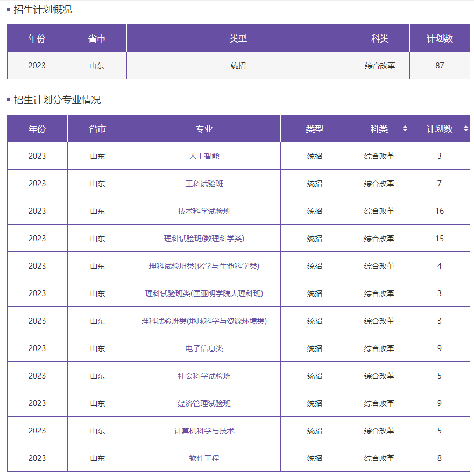This screenshot has width=474, height=476.
Task: Select the 统招 cell in overview table
Action: [x=238, y=66]
